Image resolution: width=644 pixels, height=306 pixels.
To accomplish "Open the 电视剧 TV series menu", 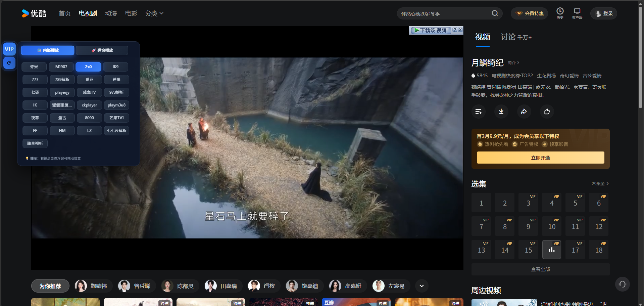I will pyautogui.click(x=88, y=13).
